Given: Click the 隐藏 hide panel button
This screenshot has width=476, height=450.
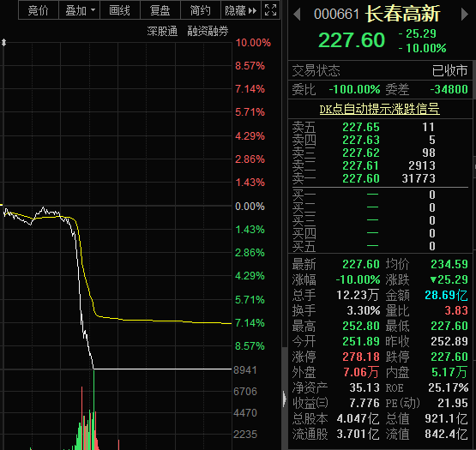Looking at the screenshot, I should tap(240, 10).
